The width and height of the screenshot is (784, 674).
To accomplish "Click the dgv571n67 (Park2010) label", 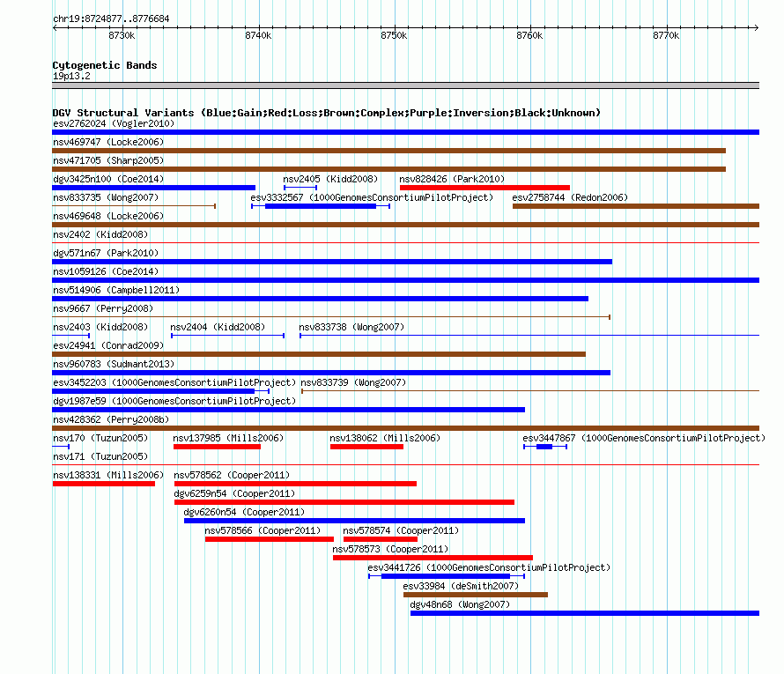I will (106, 253).
